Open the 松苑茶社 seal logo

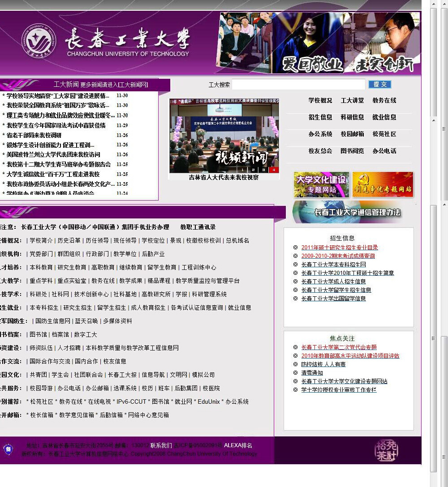[386, 450]
